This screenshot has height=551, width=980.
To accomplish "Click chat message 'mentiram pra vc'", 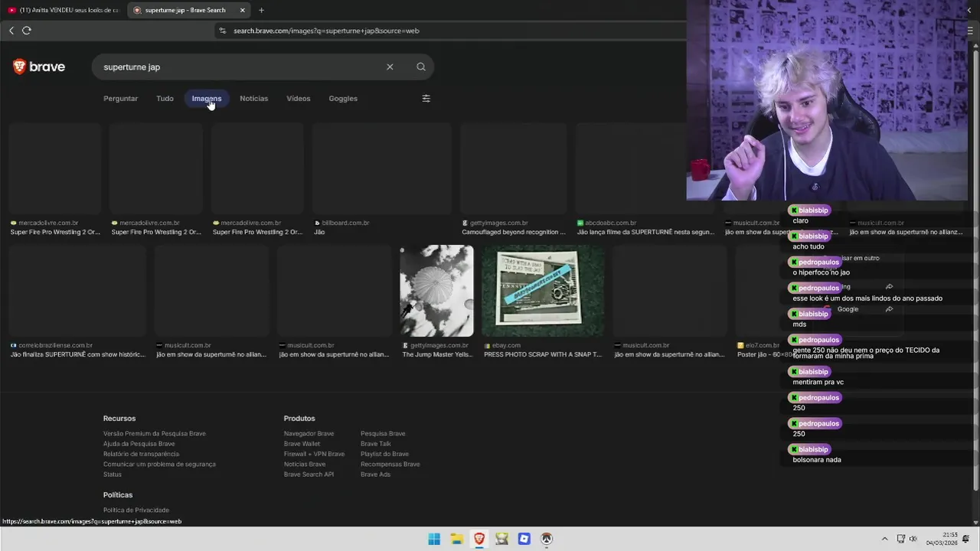I will tap(818, 382).
